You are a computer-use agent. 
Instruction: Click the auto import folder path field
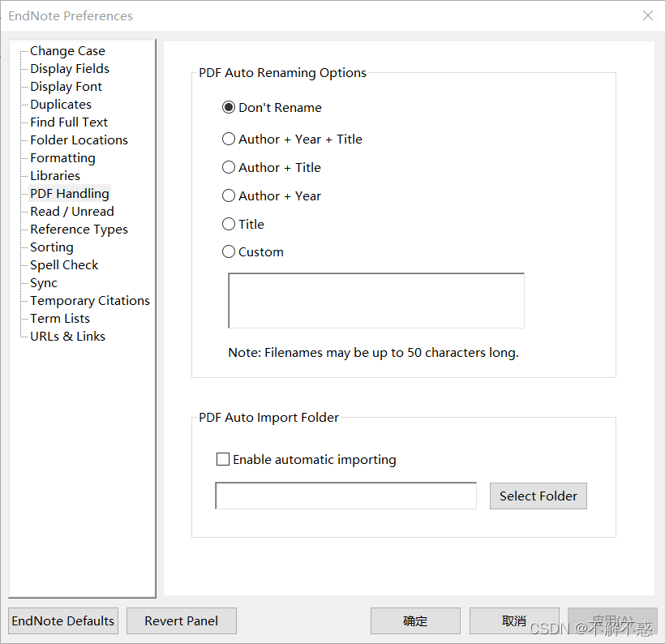pos(345,496)
